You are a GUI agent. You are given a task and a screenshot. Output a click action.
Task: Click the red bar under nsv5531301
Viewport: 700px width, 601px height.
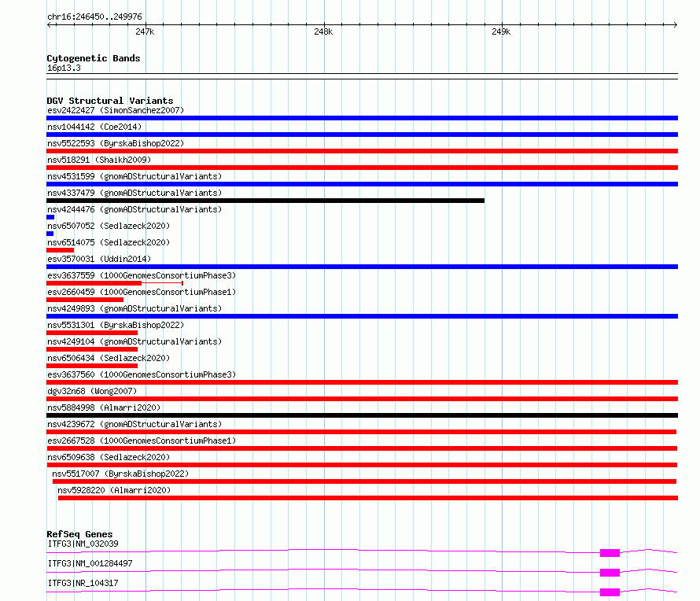pos(92,333)
